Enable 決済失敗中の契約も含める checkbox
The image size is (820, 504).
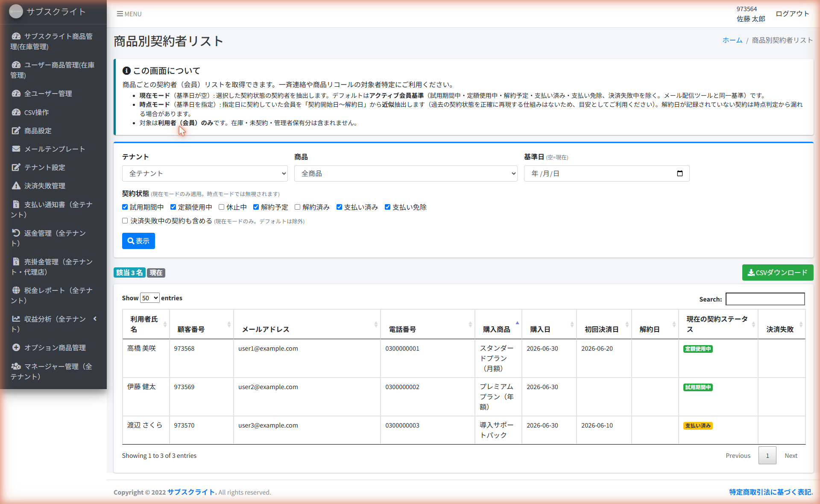click(125, 221)
